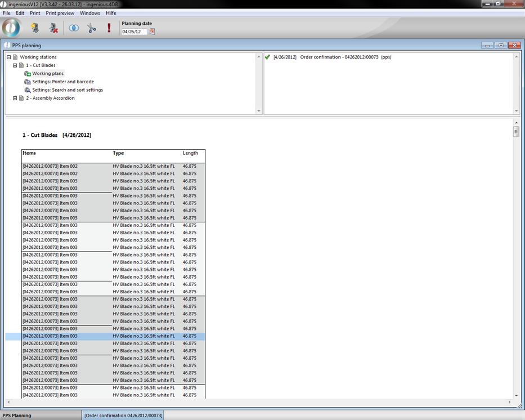This screenshot has height=420, width=525.
Task: Collapse the 1 - Cut Blades node
Action: coord(15,65)
